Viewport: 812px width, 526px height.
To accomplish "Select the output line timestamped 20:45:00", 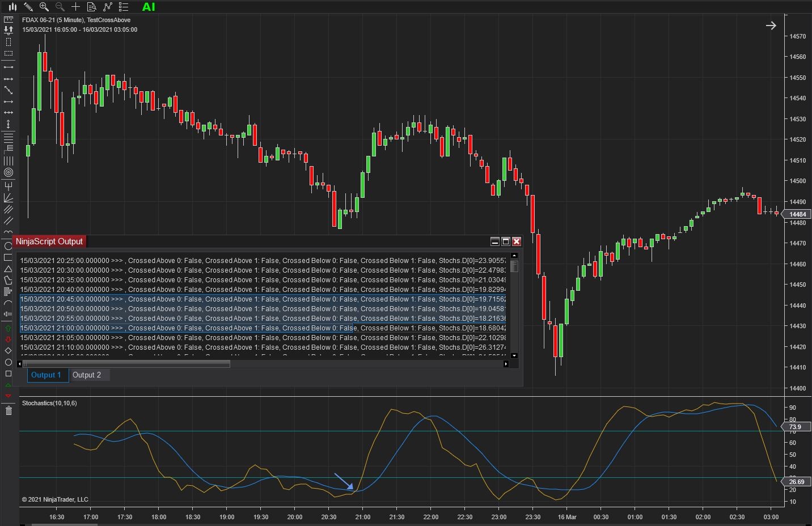I will coord(263,299).
